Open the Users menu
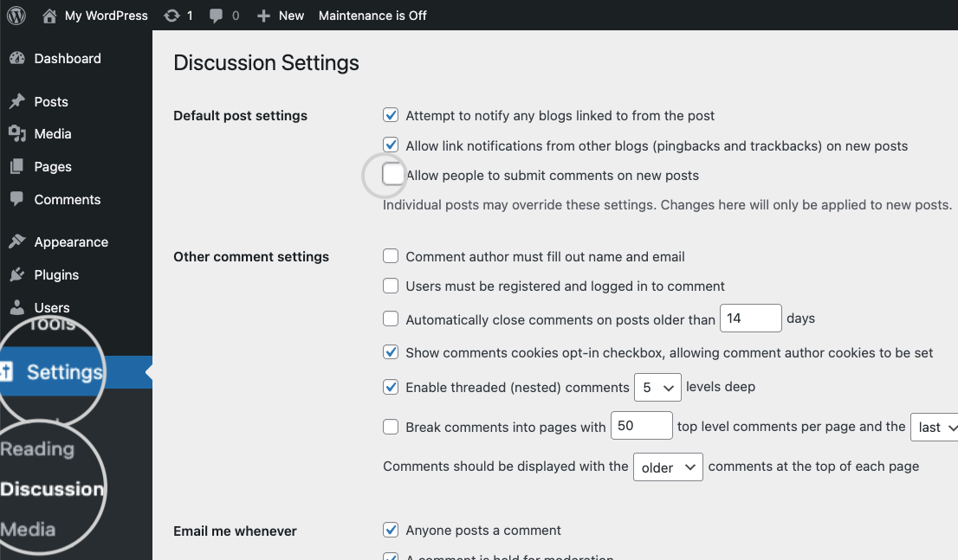This screenshot has height=560, width=958. (52, 307)
